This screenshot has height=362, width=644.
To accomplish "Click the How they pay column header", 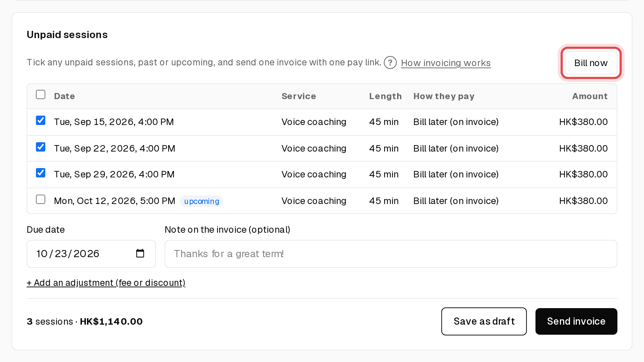I will tap(444, 96).
